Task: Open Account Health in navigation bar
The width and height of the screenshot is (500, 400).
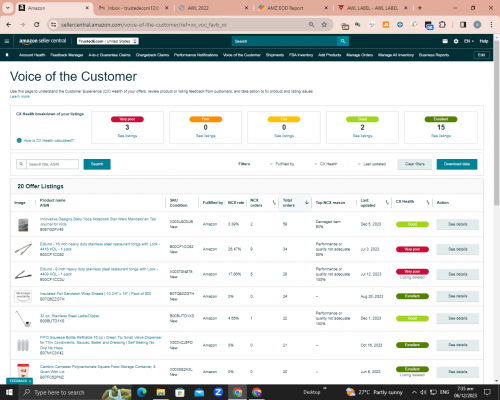Action: tap(32, 55)
